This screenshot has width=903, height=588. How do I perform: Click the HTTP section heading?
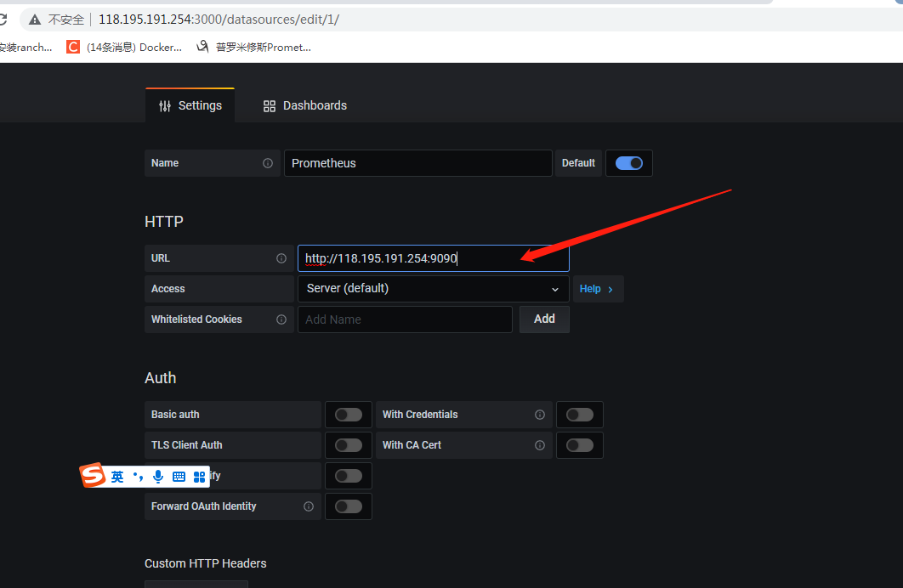tap(164, 222)
